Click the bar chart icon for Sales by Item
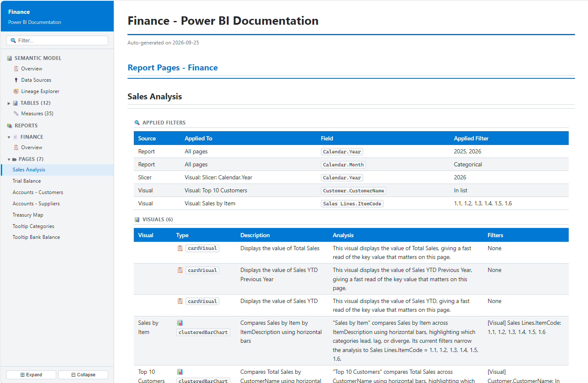 180,323
